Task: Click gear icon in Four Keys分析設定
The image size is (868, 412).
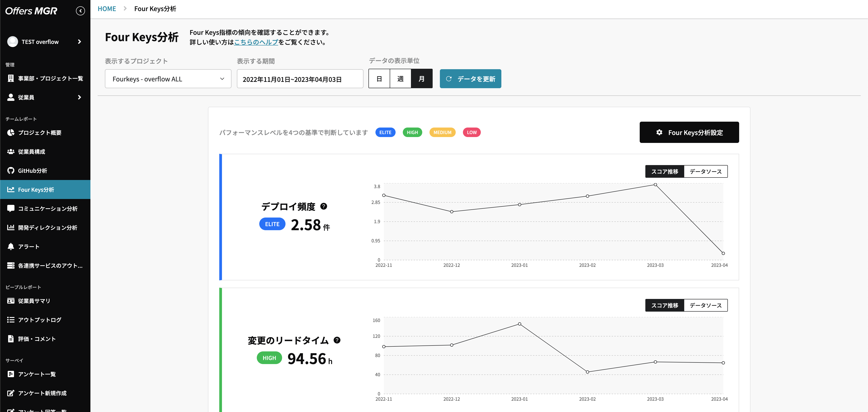Action: [x=659, y=133]
